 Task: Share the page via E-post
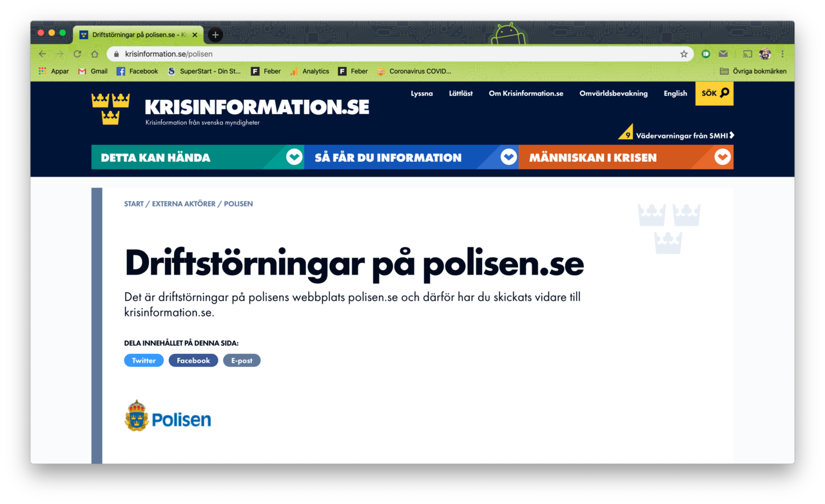click(242, 360)
